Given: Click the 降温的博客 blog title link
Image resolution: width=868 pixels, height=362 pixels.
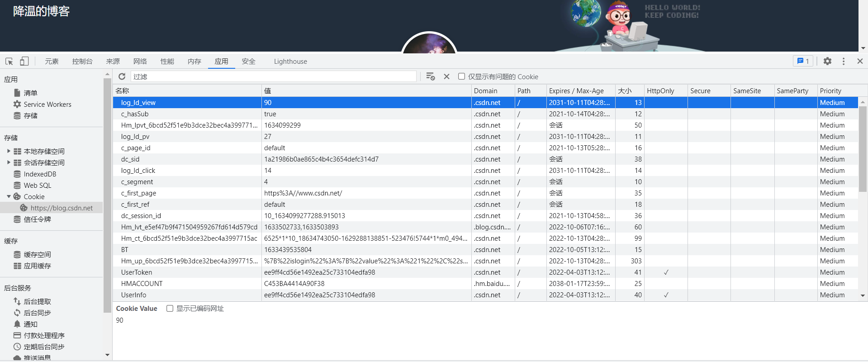Looking at the screenshot, I should point(41,11).
